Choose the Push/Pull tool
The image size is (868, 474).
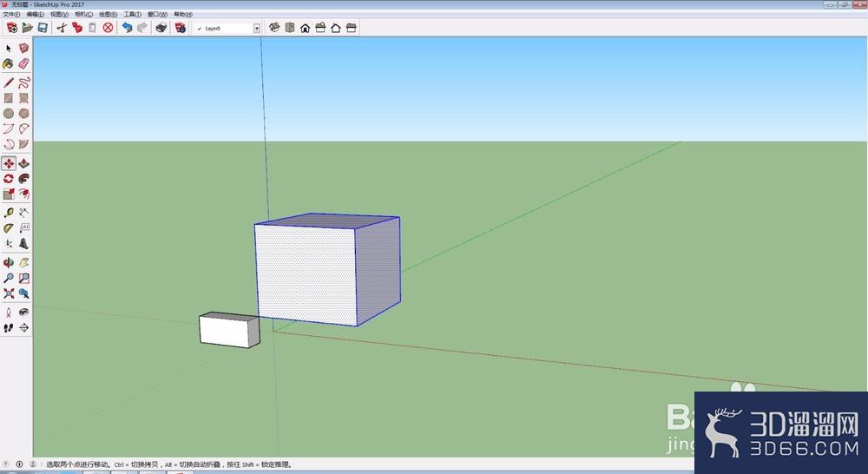point(23,163)
